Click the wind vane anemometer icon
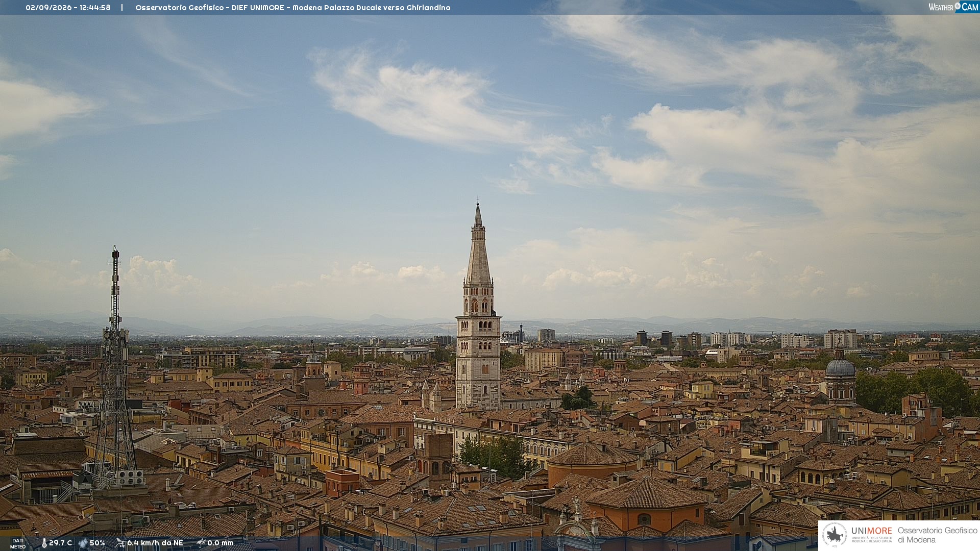 [x=120, y=543]
